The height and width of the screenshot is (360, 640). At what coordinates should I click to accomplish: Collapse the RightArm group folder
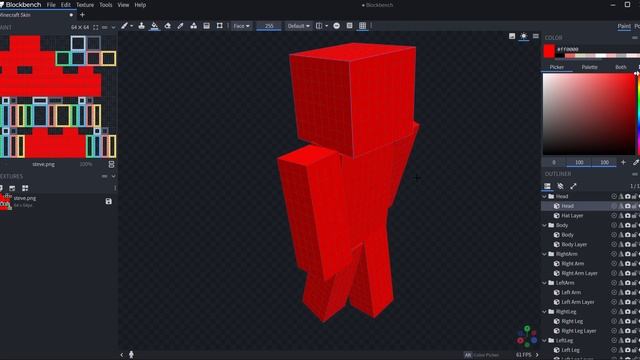[x=544, y=254]
